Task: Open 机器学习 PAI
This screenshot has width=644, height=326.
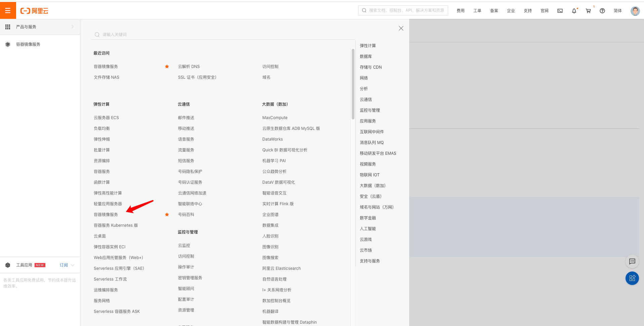Action: (x=274, y=161)
